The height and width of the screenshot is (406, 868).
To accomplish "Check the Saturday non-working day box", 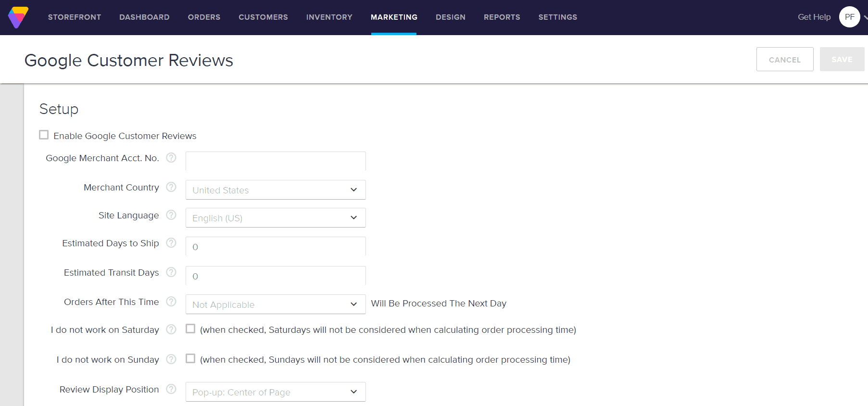I will (190, 329).
